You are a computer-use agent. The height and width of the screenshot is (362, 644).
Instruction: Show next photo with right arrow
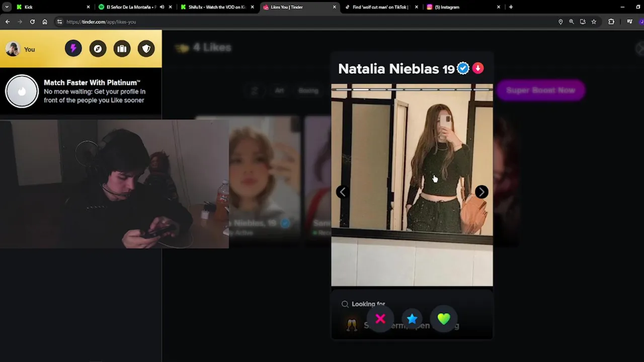click(x=481, y=192)
